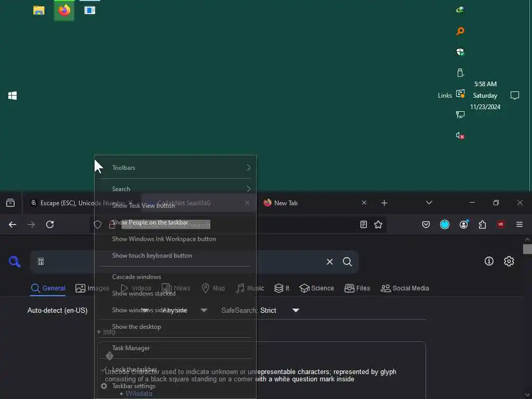Switch to the General search category
532x399 pixels.
[48, 288]
